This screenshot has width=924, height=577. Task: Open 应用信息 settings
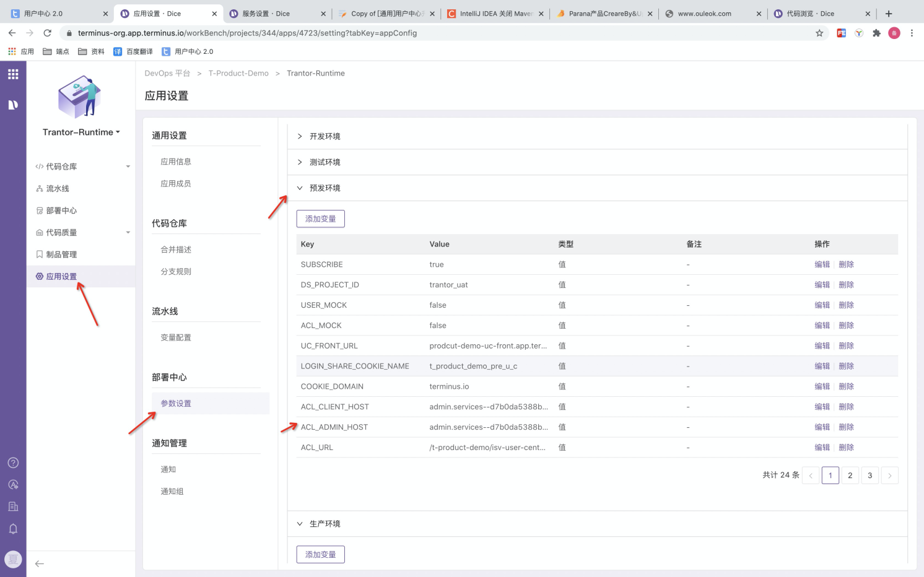click(x=176, y=162)
